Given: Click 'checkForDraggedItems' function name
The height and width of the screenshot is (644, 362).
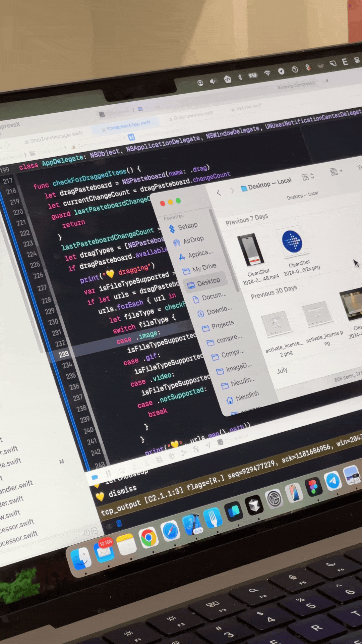Looking at the screenshot, I should click(x=89, y=177).
